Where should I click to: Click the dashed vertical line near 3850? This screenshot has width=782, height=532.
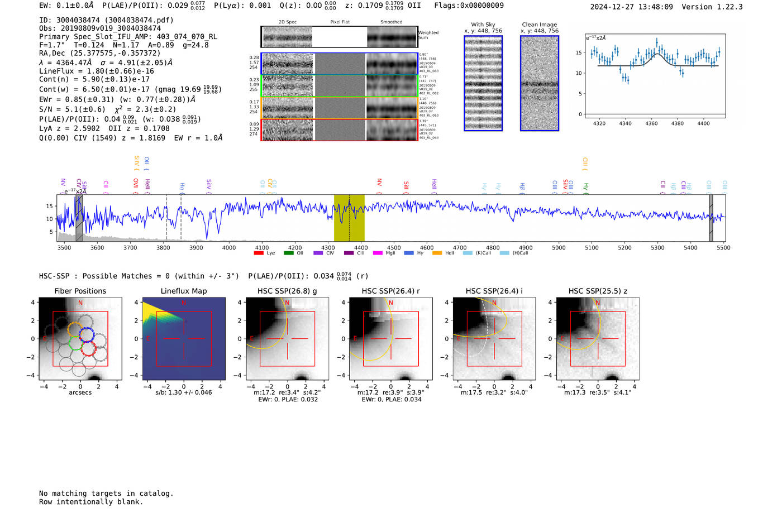click(x=181, y=218)
